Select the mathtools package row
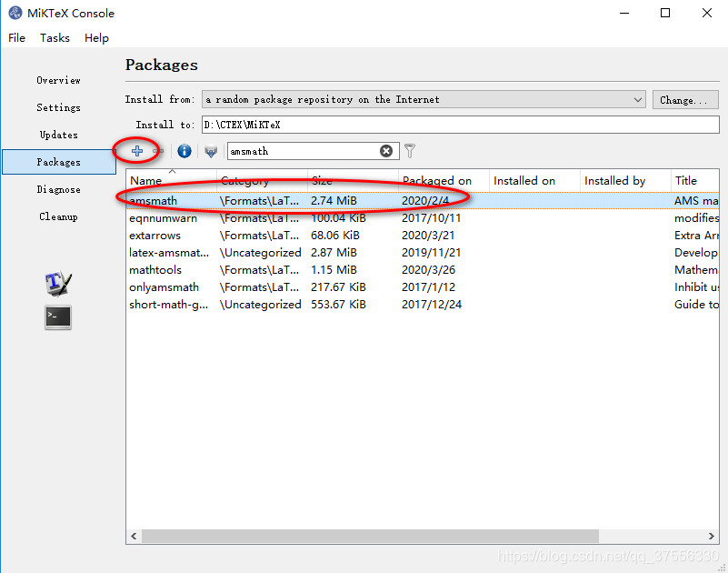 point(423,269)
